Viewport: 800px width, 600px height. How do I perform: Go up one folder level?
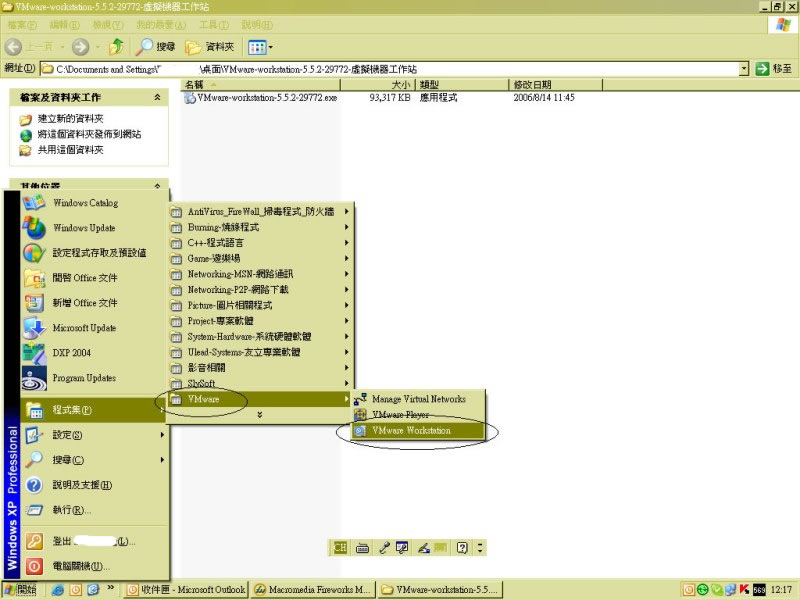[x=116, y=47]
